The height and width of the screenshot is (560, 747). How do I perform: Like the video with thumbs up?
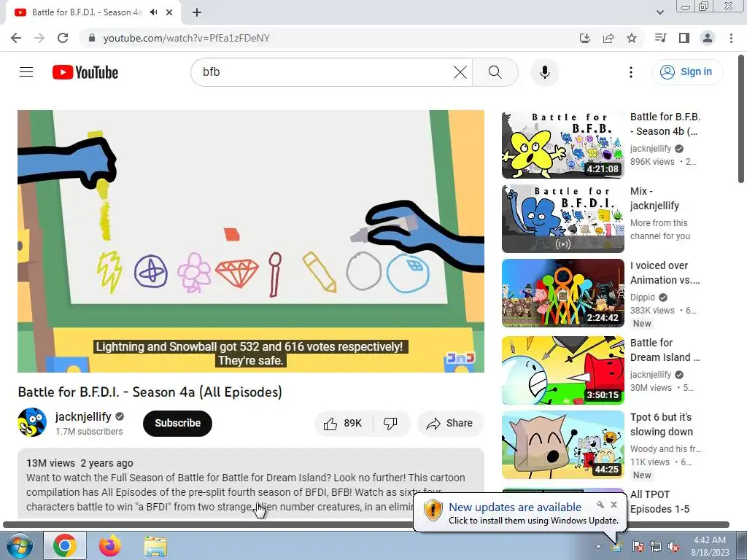coord(343,424)
